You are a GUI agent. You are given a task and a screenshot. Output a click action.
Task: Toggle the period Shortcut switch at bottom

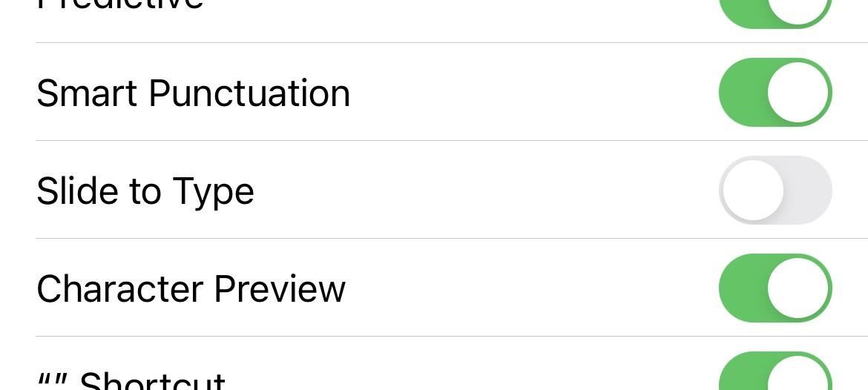(x=775, y=373)
